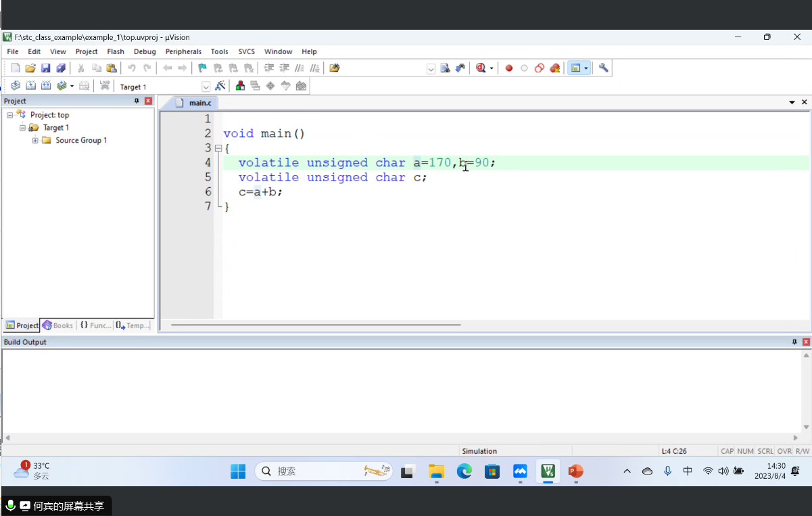Viewport: 812px width, 516px height.
Task: Open PowerPoint from the taskbar
Action: pyautogui.click(x=575, y=471)
